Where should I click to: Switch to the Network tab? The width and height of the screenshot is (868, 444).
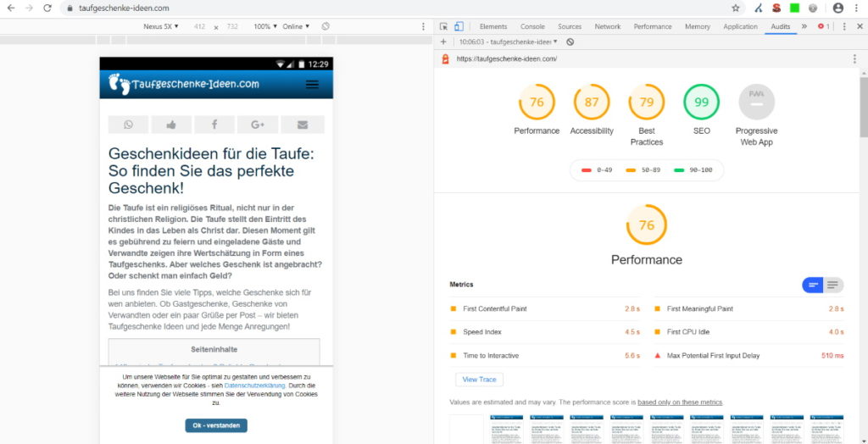click(608, 26)
